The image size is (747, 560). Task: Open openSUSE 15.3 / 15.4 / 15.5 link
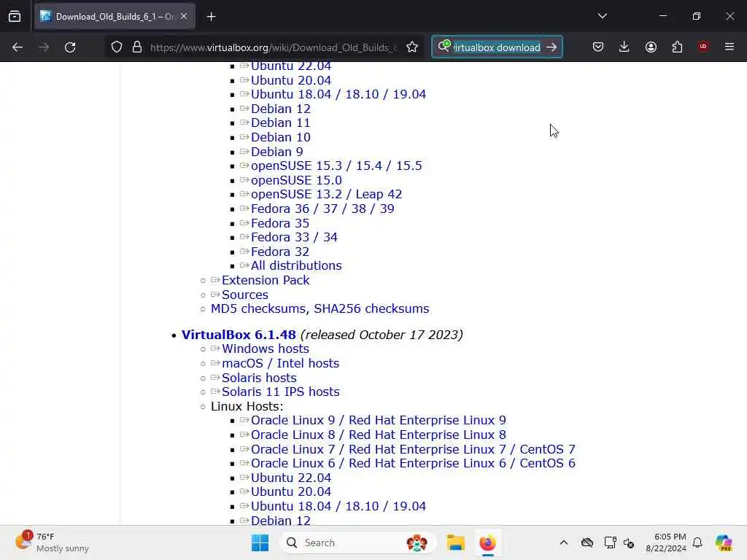(x=336, y=166)
